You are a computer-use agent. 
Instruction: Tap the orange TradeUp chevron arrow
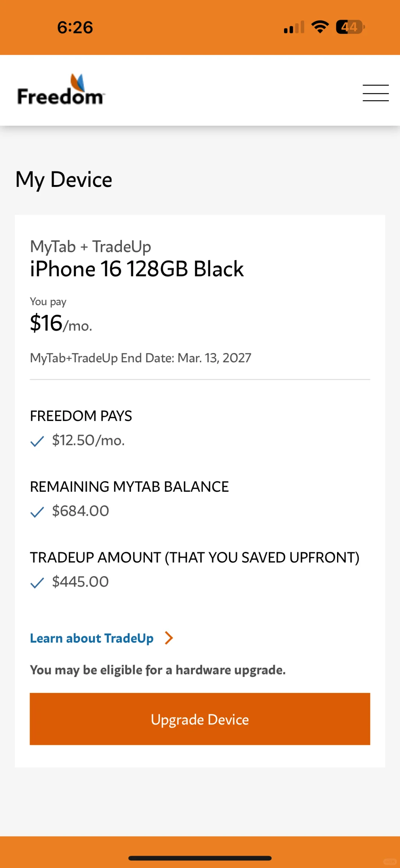click(169, 638)
